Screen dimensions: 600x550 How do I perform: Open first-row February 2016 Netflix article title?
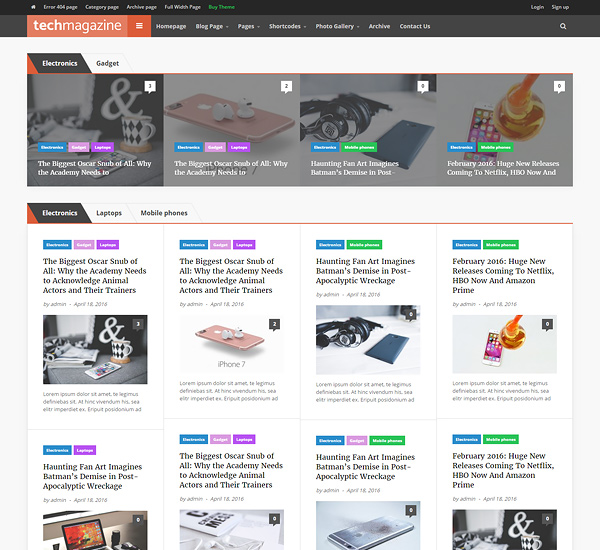(503, 276)
